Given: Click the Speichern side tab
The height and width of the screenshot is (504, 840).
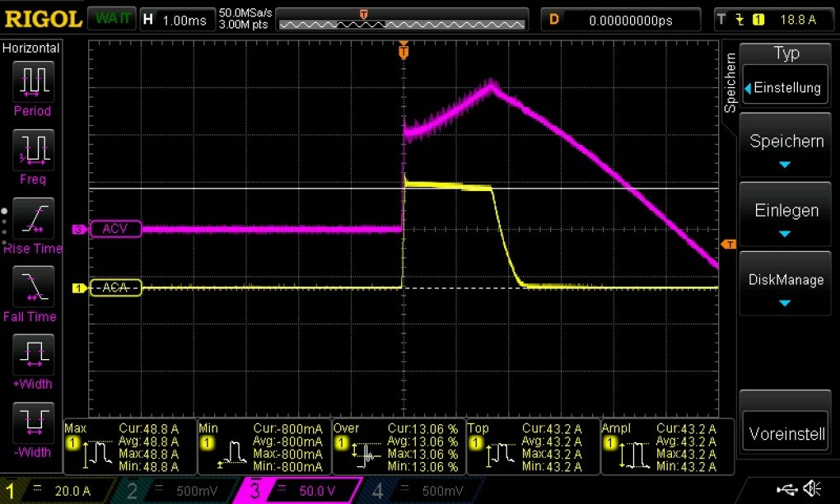Looking at the screenshot, I should [730, 82].
